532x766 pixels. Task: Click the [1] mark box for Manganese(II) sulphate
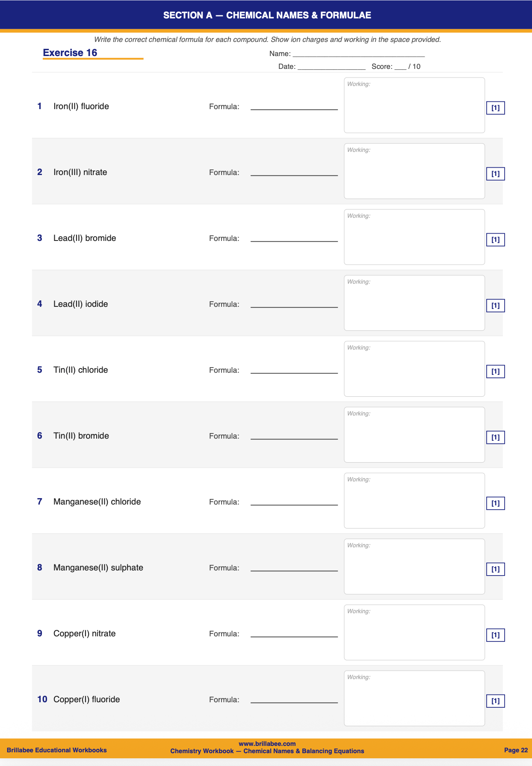click(495, 569)
